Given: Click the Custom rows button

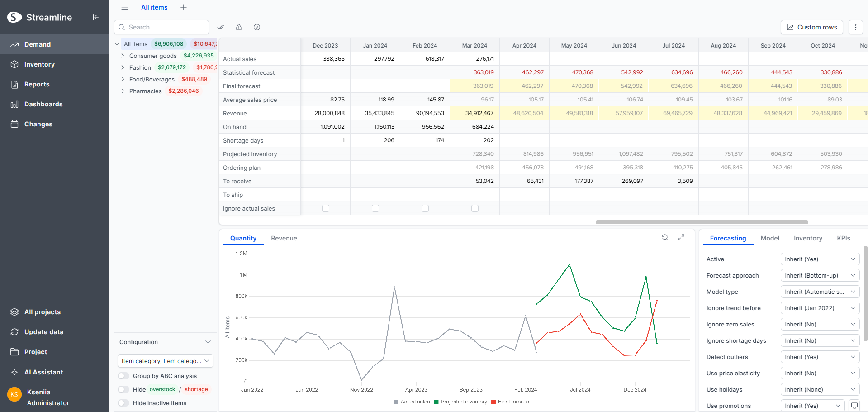Looking at the screenshot, I should [811, 27].
